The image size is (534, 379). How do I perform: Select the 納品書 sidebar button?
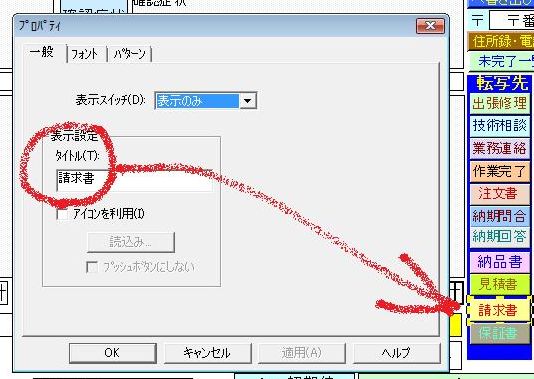(x=499, y=262)
